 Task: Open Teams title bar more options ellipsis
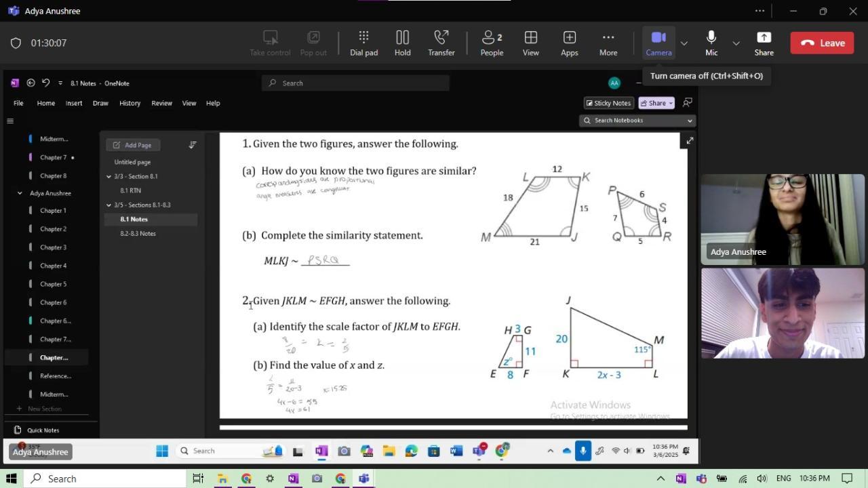tap(760, 11)
